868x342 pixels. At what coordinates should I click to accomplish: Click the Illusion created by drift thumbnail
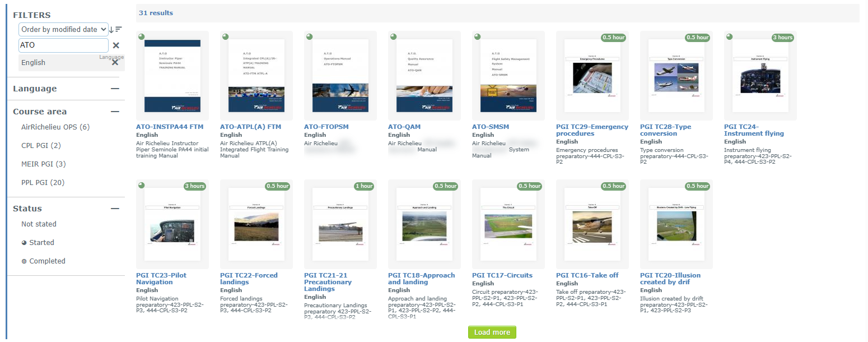click(676, 225)
